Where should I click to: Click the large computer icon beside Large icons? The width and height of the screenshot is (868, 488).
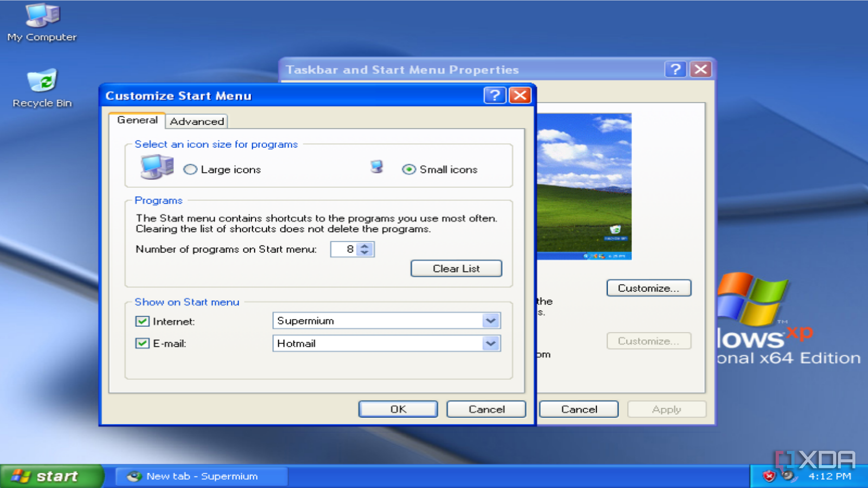pos(157,167)
